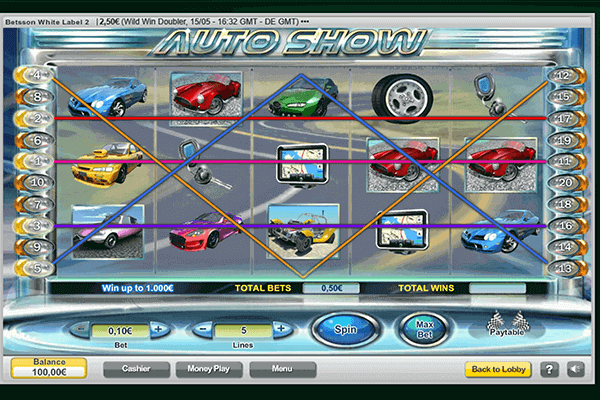Open the Cashier
Image resolution: width=600 pixels, height=400 pixels.
136,369
